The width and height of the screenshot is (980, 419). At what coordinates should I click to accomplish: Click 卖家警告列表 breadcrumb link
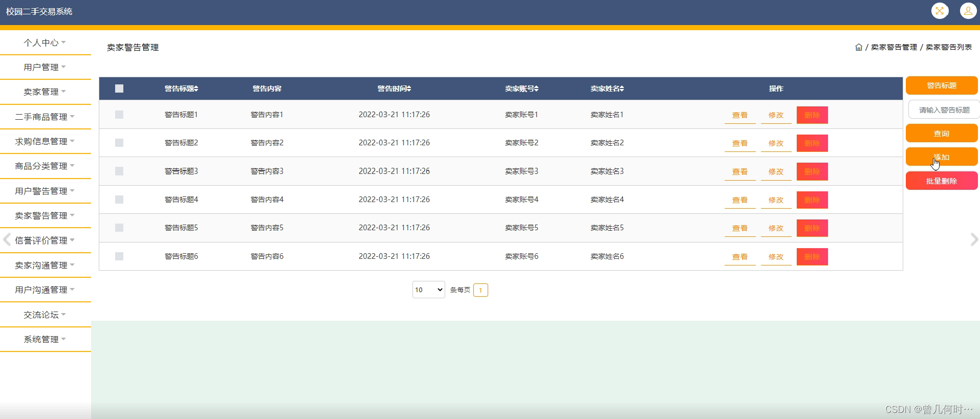point(949,47)
